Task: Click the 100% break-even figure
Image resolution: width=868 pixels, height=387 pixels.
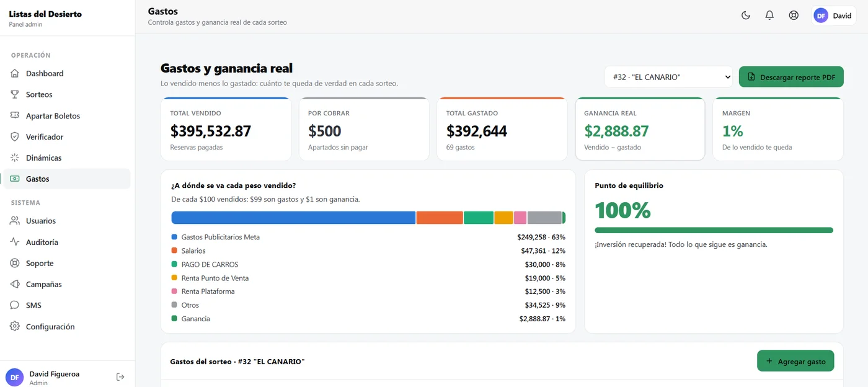Action: 622,210
